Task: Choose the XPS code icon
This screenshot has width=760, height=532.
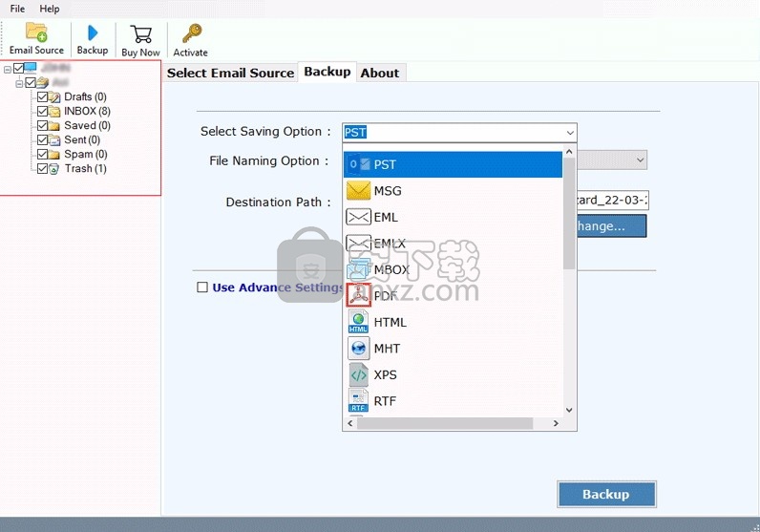Action: click(359, 374)
